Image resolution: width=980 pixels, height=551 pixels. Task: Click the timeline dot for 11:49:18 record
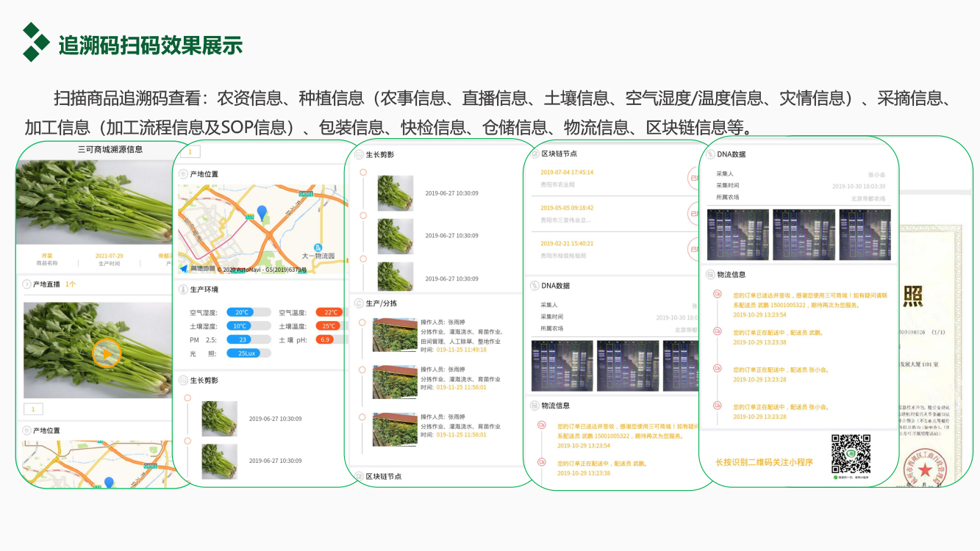click(362, 322)
